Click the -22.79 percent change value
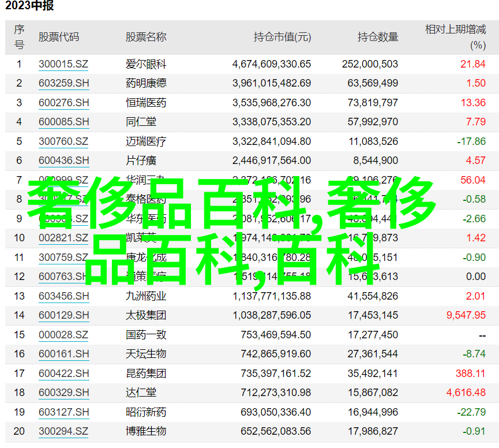This screenshot has width=499, height=448. [471, 412]
